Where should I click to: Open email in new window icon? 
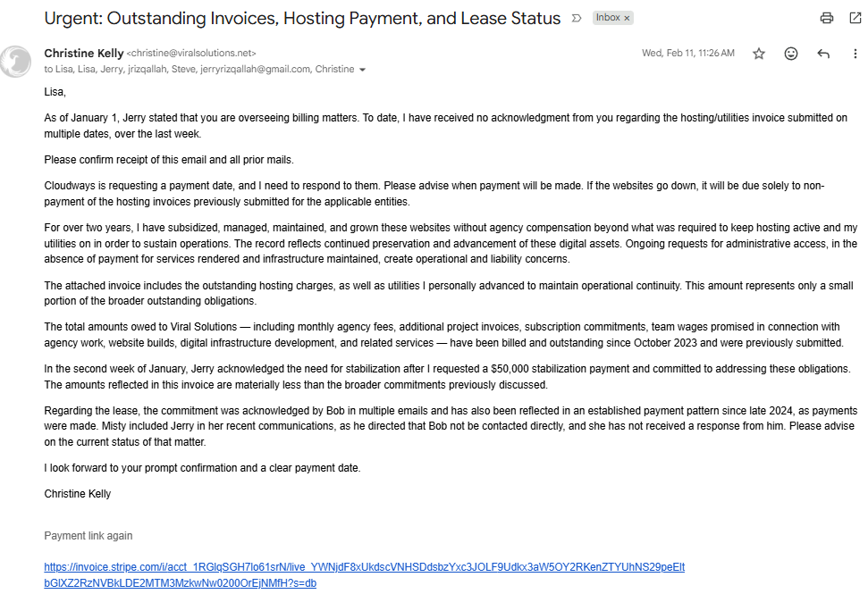(x=855, y=18)
